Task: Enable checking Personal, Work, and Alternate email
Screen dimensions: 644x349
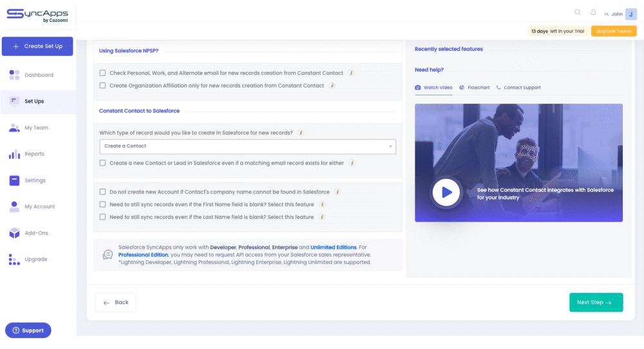Action: 102,73
